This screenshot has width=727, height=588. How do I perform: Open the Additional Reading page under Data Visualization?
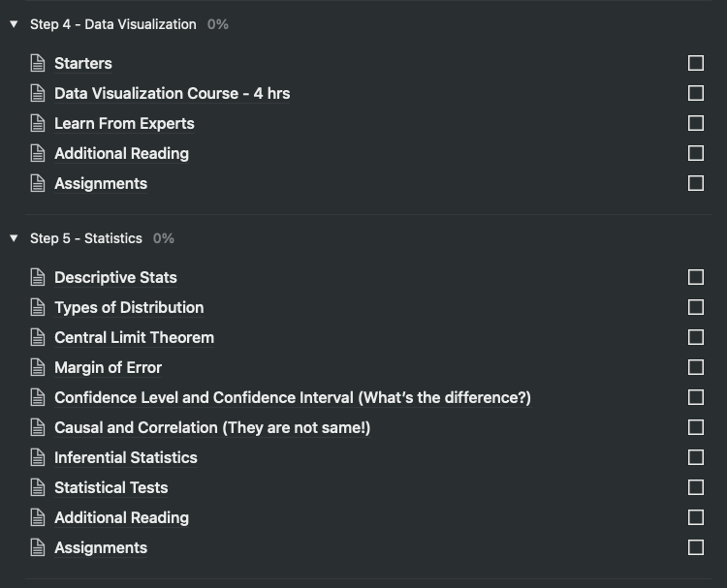click(x=121, y=153)
